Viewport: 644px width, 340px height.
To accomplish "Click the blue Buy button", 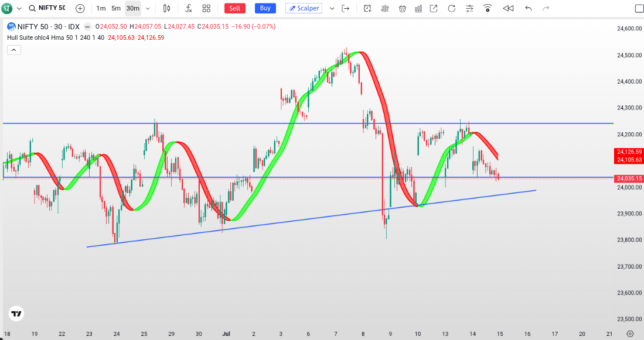I will (x=265, y=8).
